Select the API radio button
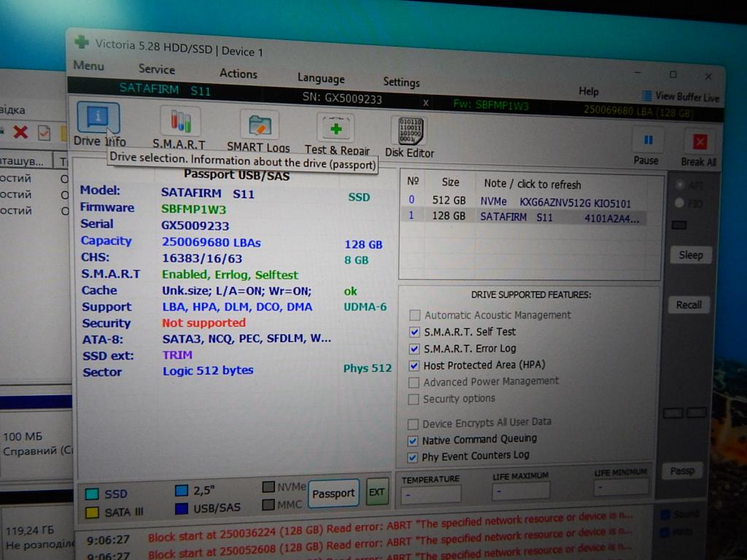The height and width of the screenshot is (560, 747). coord(681,184)
